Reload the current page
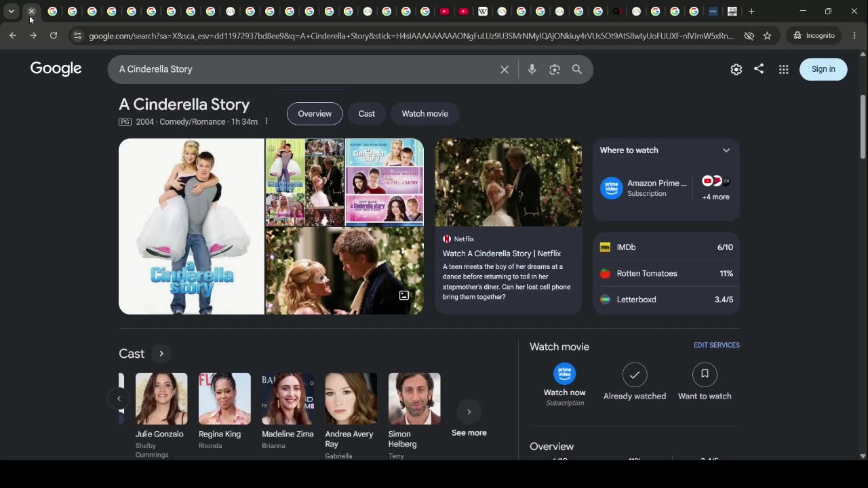The width and height of the screenshot is (868, 488). [x=54, y=35]
